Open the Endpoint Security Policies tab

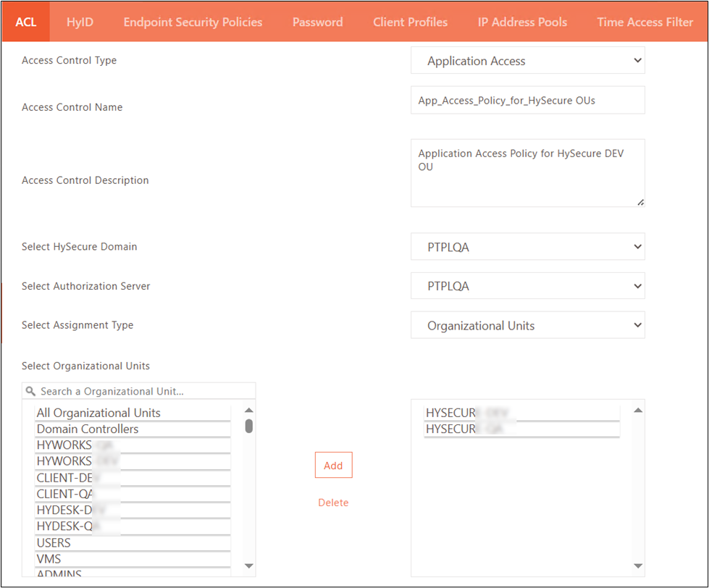coord(193,22)
